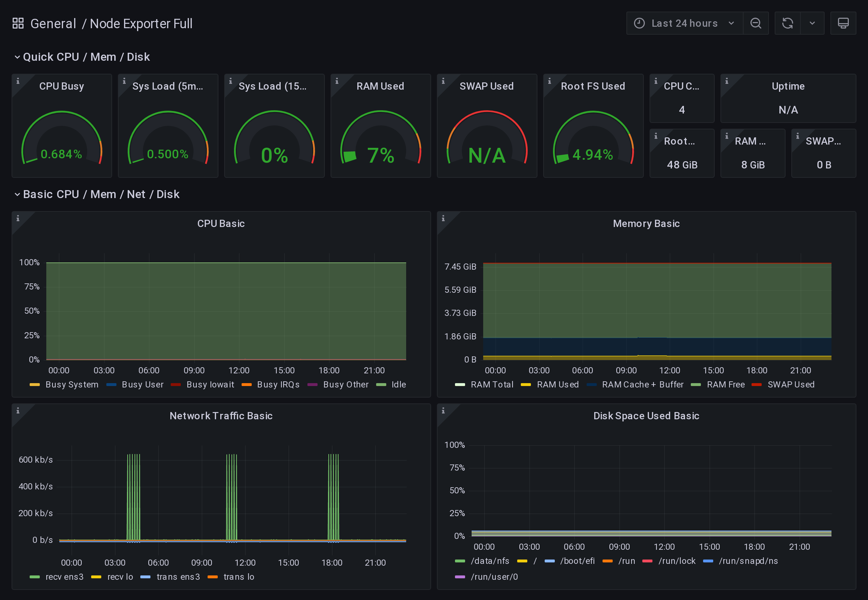Open the Memory Basic panel title dropdown
This screenshot has height=600, width=868.
coord(647,224)
